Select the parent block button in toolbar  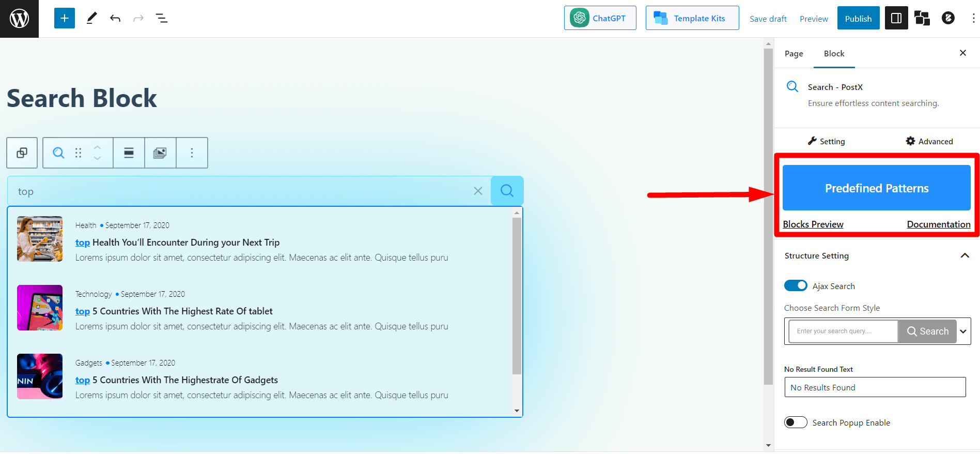click(22, 153)
